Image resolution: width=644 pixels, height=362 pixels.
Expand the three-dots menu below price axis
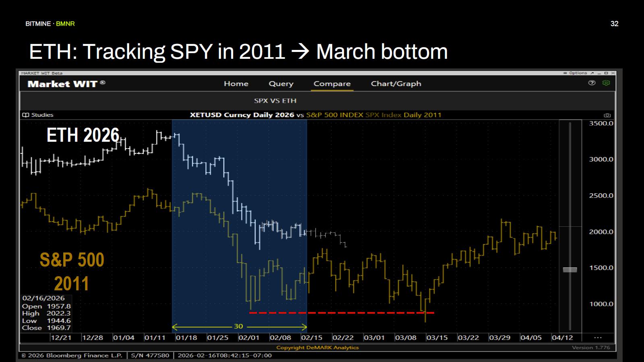(x=598, y=338)
